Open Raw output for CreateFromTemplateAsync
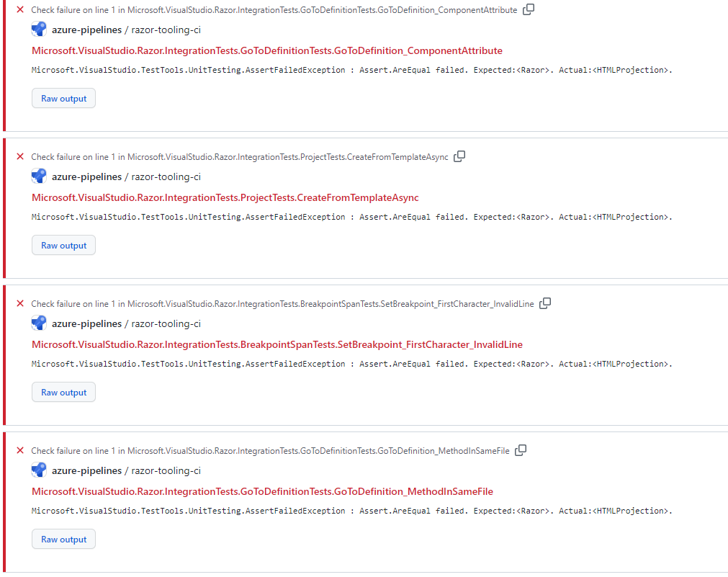 (x=63, y=245)
